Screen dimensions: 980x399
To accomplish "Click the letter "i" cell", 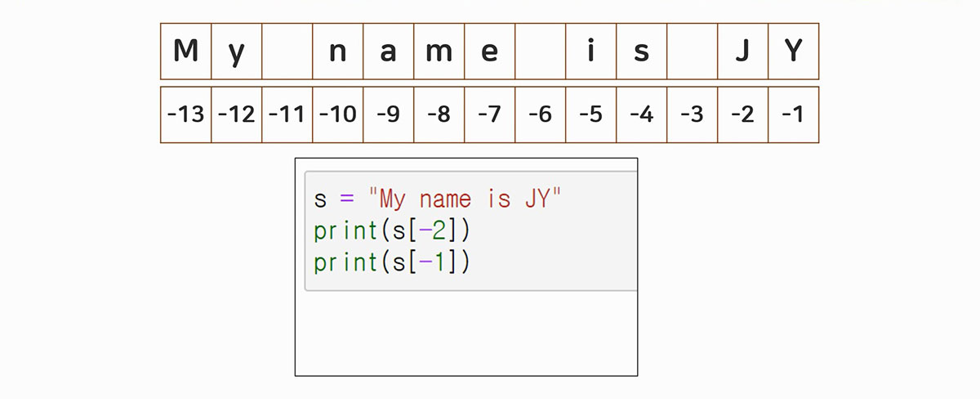I will pyautogui.click(x=591, y=52).
